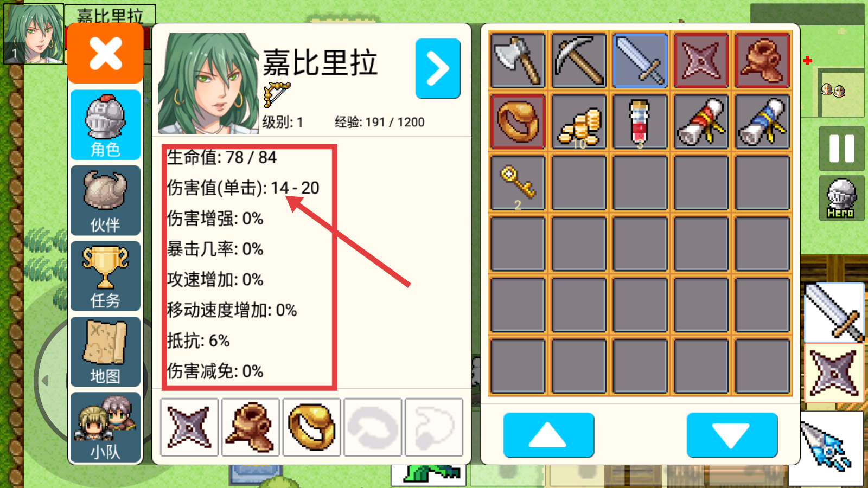Viewport: 868px width, 488px height.
Task: Select the sword in the inventory grid
Action: (x=640, y=60)
